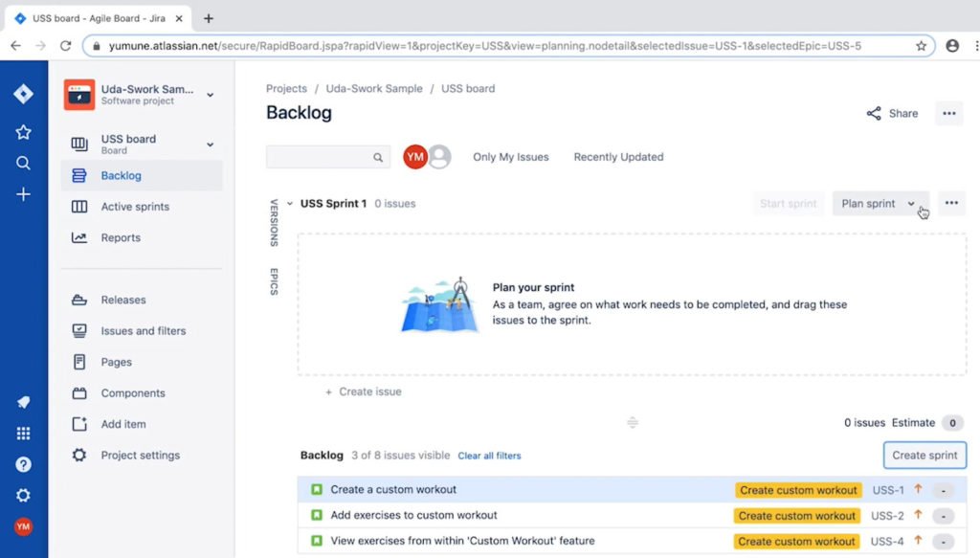Open the browser profile icon
Image resolution: width=980 pixels, height=558 pixels.
pos(952,46)
